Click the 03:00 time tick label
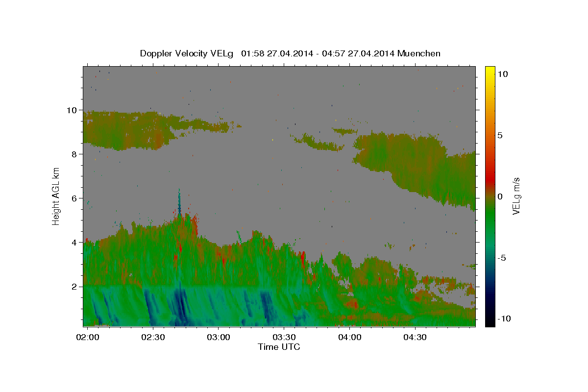This screenshot has width=588, height=392. 218,338
